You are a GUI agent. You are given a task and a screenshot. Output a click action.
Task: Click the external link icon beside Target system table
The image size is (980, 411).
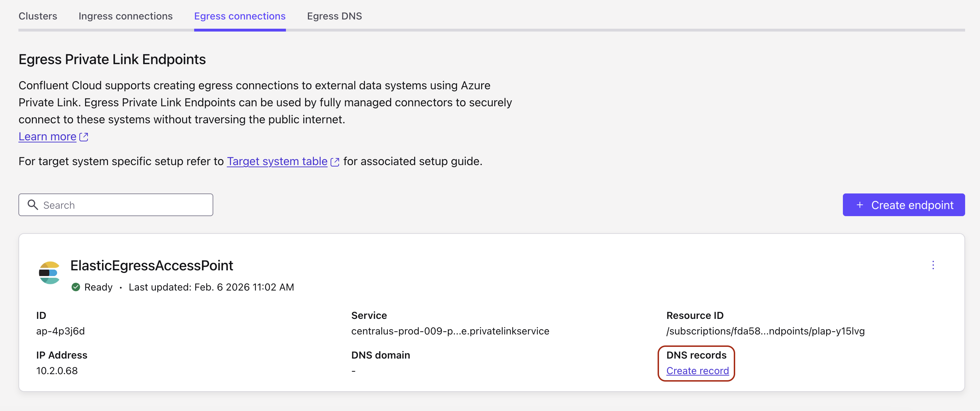click(x=334, y=162)
